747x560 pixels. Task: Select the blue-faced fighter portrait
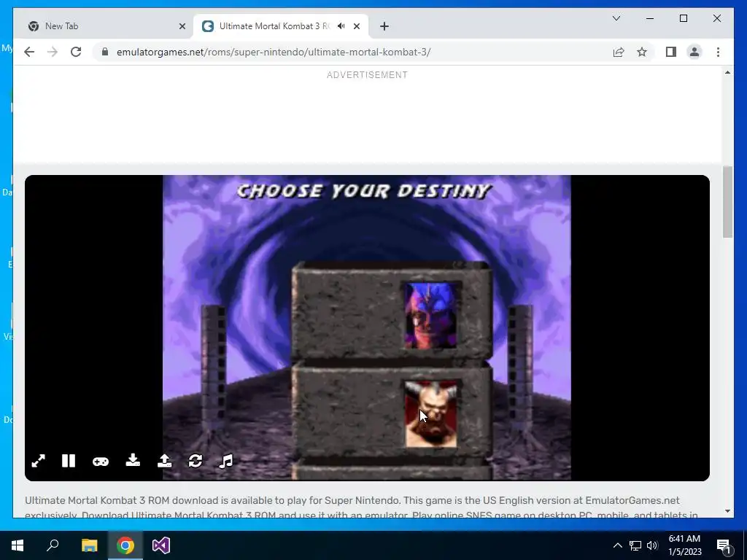click(430, 316)
